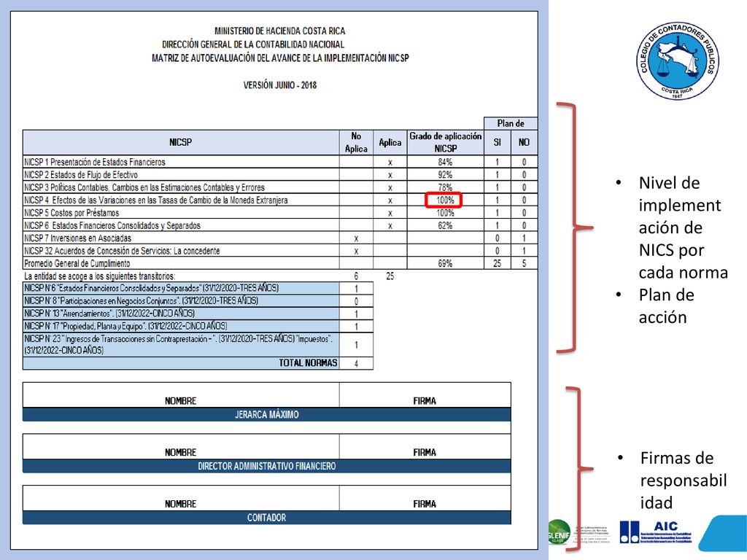Viewport: 747px width, 560px height.
Task: Select the title 'MINISTERIO DE HACIENDA COSTA RICA'
Action: tap(279, 31)
